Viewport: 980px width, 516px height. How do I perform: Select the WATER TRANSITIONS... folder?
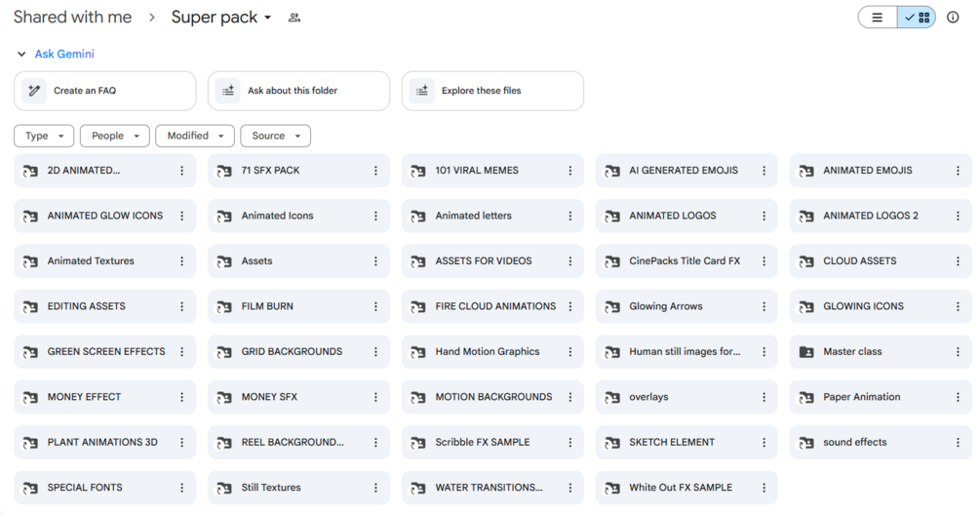(x=492, y=488)
